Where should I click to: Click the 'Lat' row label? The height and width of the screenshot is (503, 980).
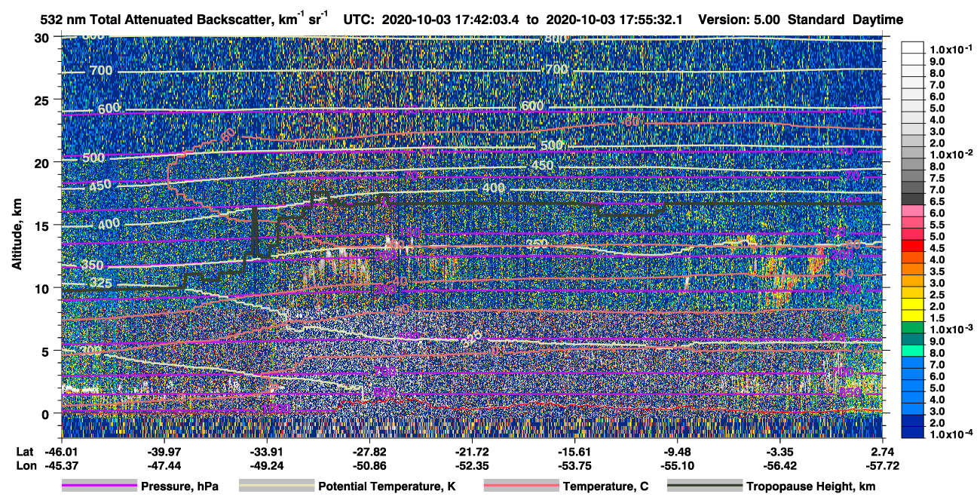[x=23, y=452]
